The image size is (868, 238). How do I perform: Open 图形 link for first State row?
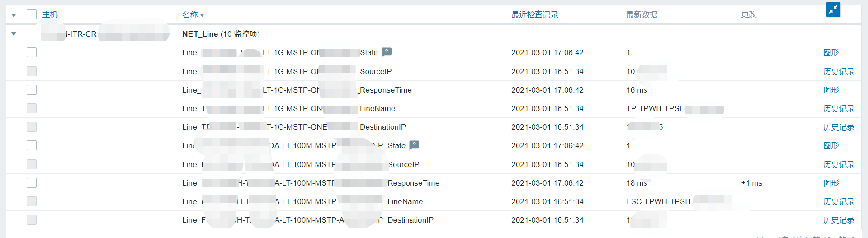tap(831, 52)
